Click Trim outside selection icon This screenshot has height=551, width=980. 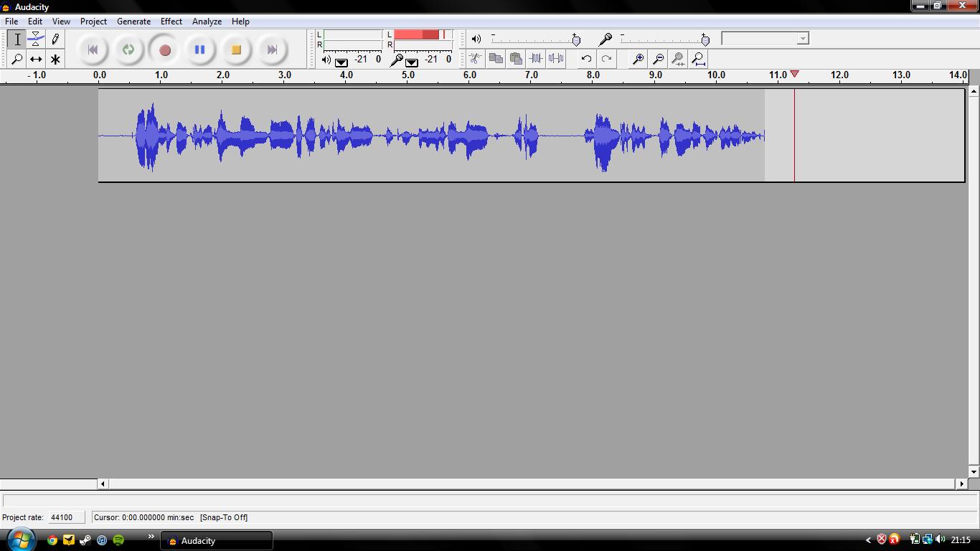pos(535,59)
